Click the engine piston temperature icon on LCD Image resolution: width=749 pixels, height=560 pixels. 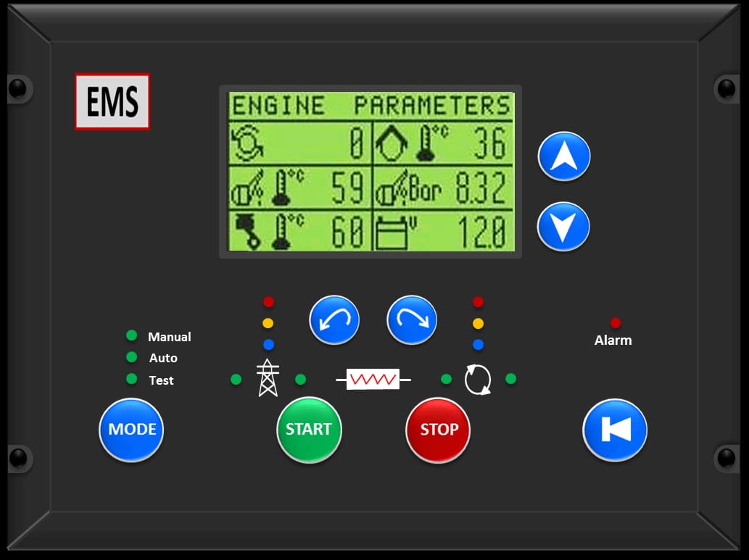pyautogui.click(x=268, y=231)
